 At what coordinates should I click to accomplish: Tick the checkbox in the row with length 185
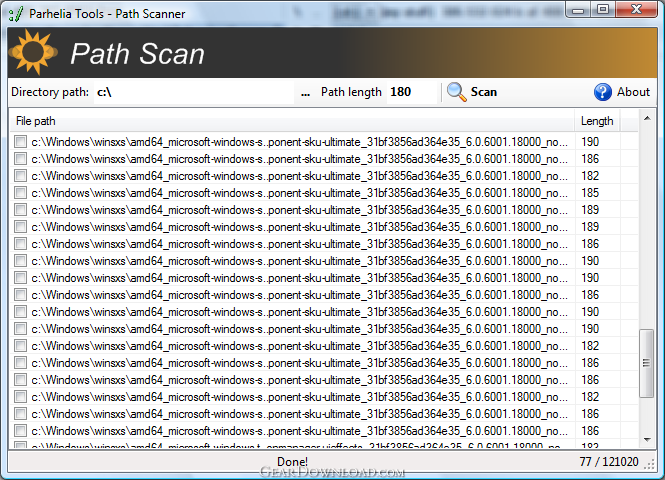[x=20, y=193]
